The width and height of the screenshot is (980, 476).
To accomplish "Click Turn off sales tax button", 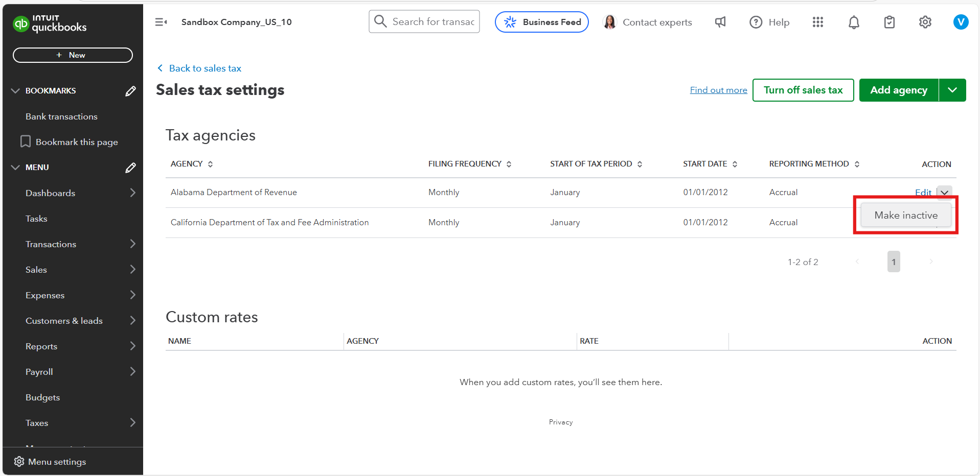I will (x=803, y=90).
